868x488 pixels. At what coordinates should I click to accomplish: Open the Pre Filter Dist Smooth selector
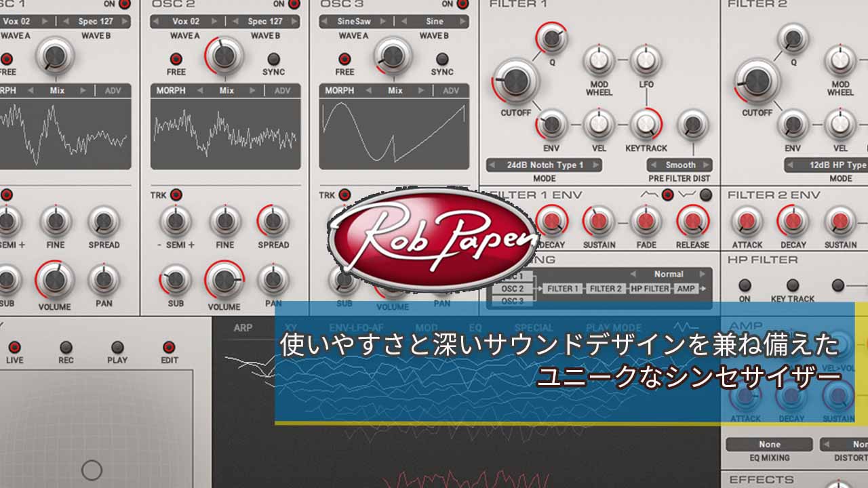pos(680,165)
